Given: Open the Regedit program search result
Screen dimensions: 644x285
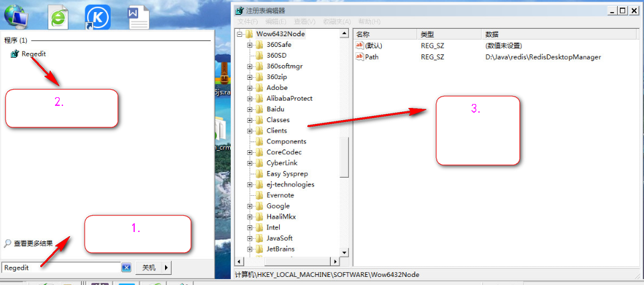Looking at the screenshot, I should [x=28, y=54].
